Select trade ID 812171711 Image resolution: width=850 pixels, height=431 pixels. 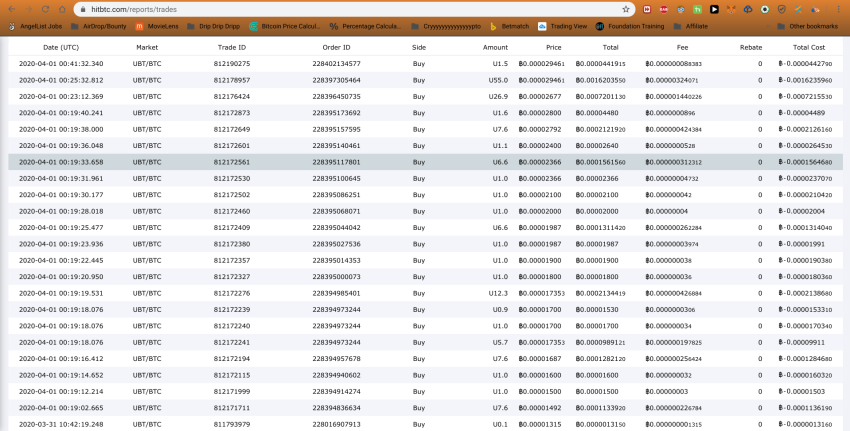231,408
